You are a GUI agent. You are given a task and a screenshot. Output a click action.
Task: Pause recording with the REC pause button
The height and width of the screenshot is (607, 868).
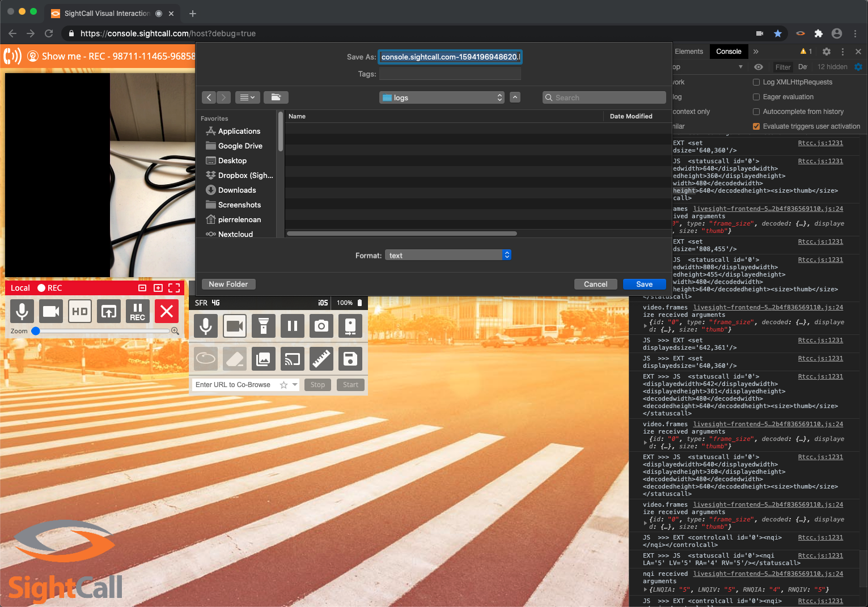(x=138, y=311)
